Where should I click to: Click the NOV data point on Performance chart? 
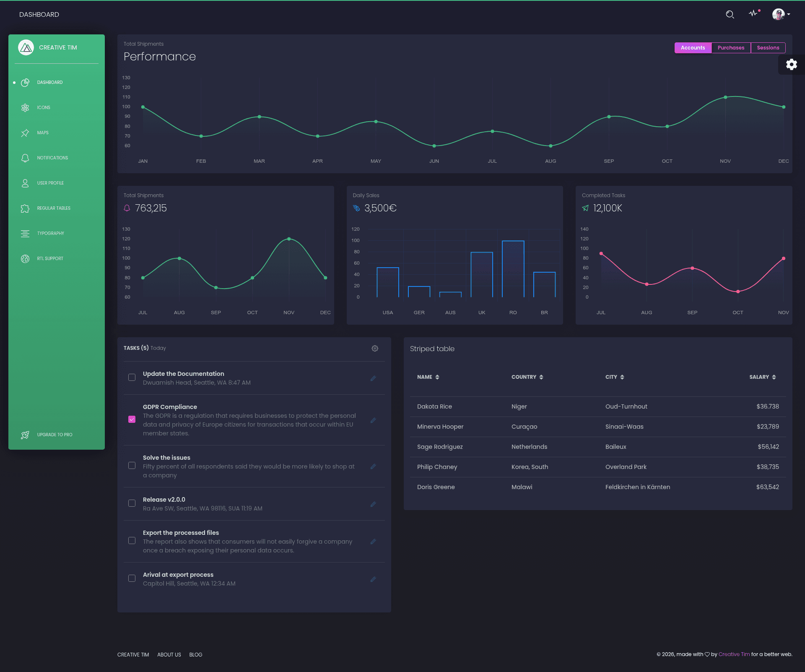tap(725, 97)
